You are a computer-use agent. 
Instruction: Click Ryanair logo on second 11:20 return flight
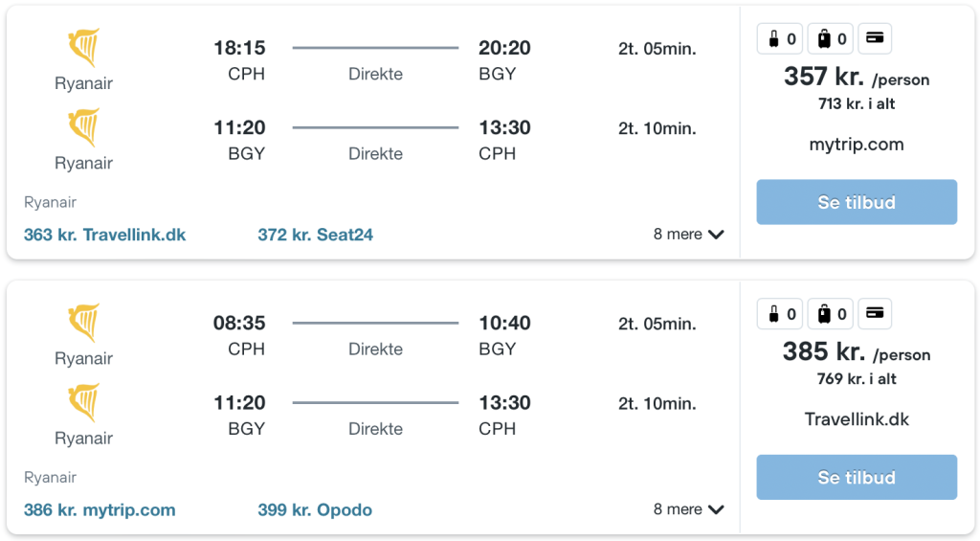[84, 403]
